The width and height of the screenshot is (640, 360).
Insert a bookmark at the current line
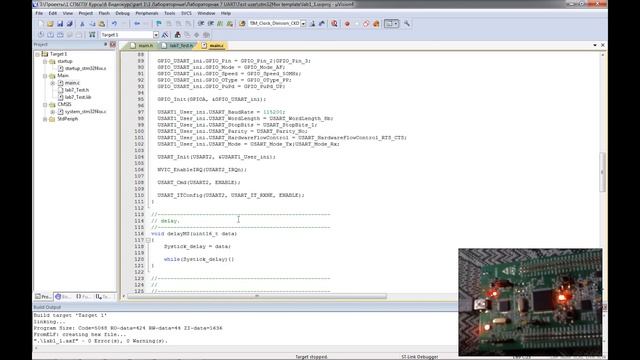(x=159, y=24)
